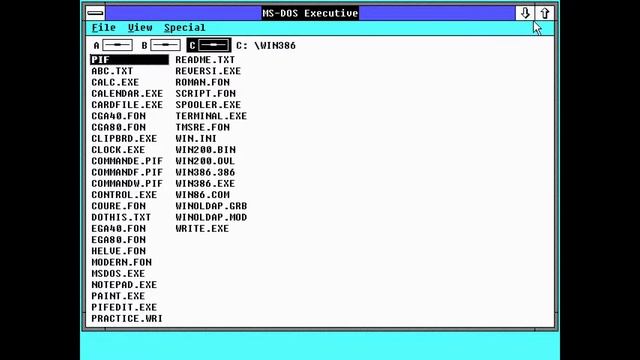Select CGA80.FON file

coord(118,127)
